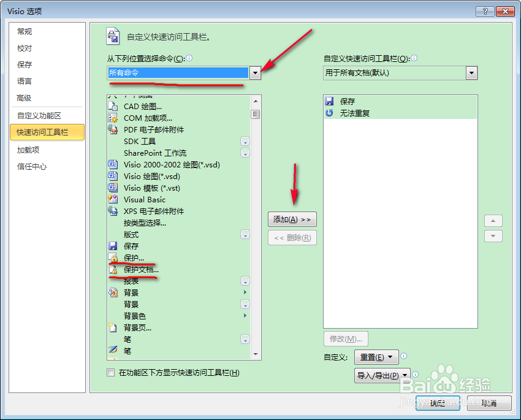
Task: Click the CAD 绘图 command icon
Action: [113, 107]
